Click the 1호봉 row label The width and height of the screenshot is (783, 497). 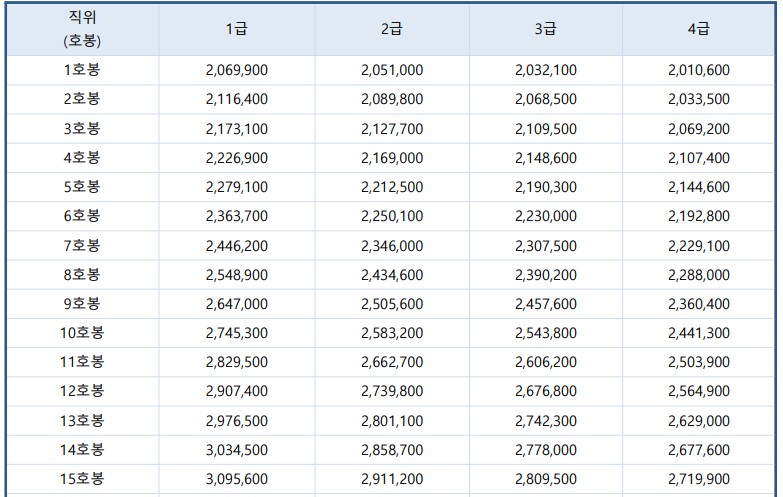tap(82, 70)
